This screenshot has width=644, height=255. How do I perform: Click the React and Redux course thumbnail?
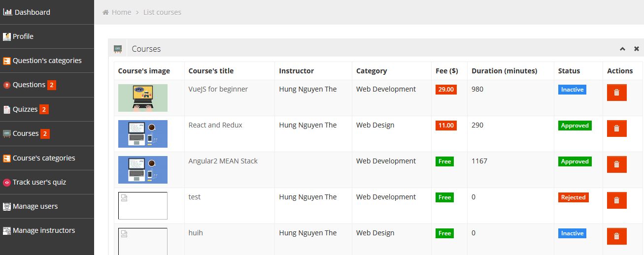pyautogui.click(x=143, y=134)
